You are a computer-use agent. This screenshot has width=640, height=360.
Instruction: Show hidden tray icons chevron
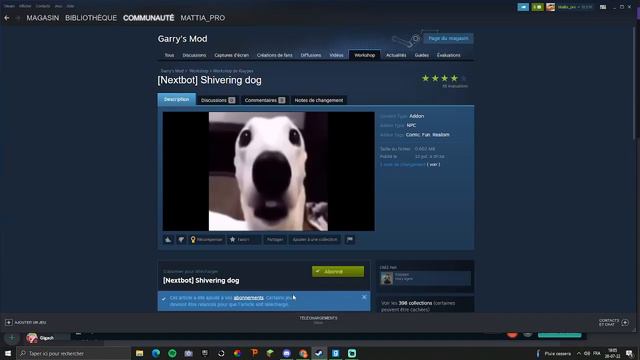tap(579, 353)
